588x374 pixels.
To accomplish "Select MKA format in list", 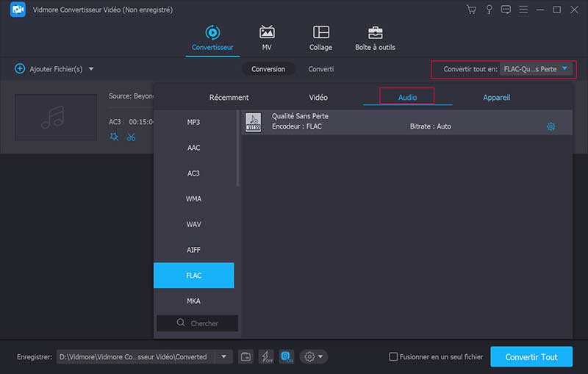I will click(194, 301).
